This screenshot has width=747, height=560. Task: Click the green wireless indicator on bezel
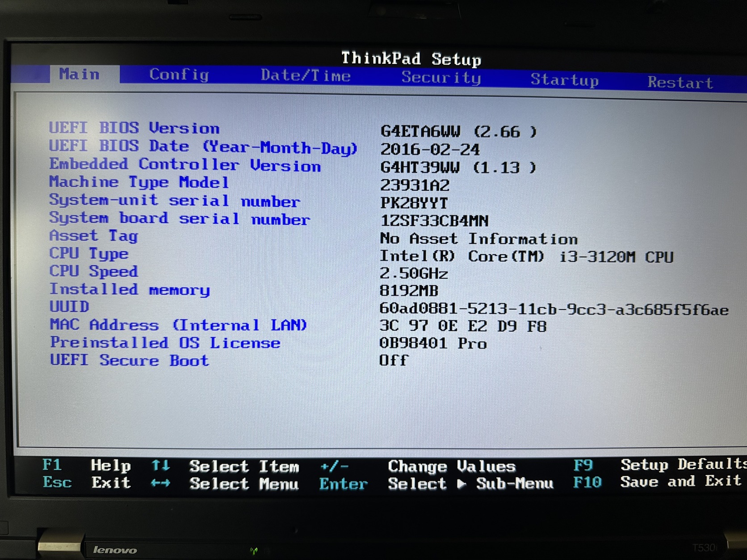coord(254,551)
